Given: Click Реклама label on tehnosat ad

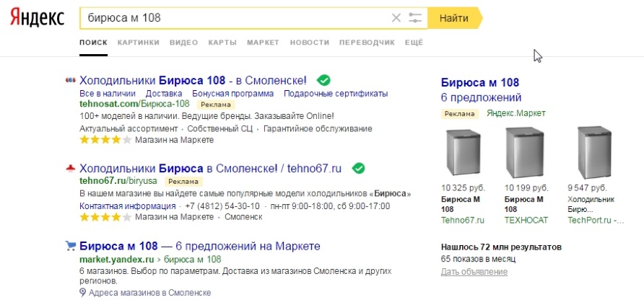Looking at the screenshot, I should tap(216, 104).
